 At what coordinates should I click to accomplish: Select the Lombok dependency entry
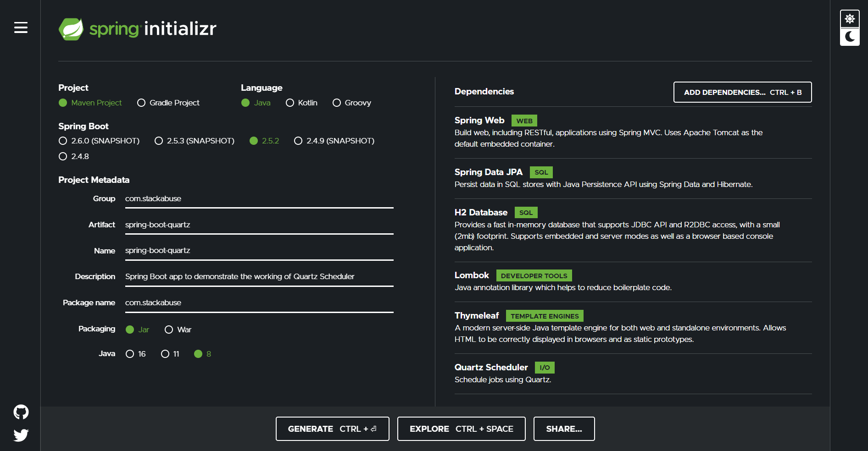(633, 281)
